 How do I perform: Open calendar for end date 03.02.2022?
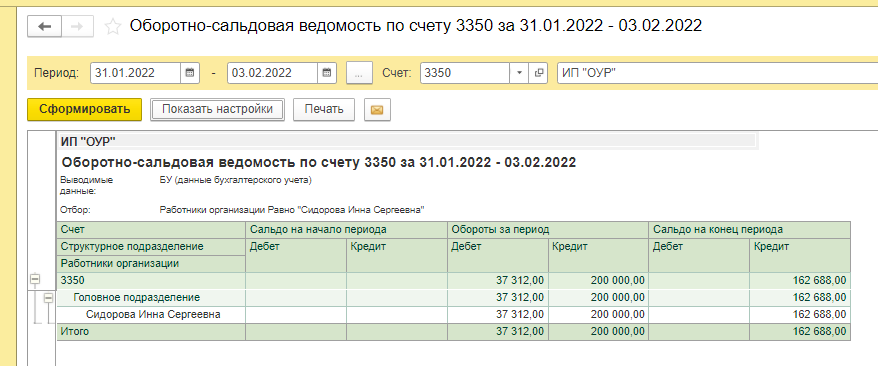(327, 73)
